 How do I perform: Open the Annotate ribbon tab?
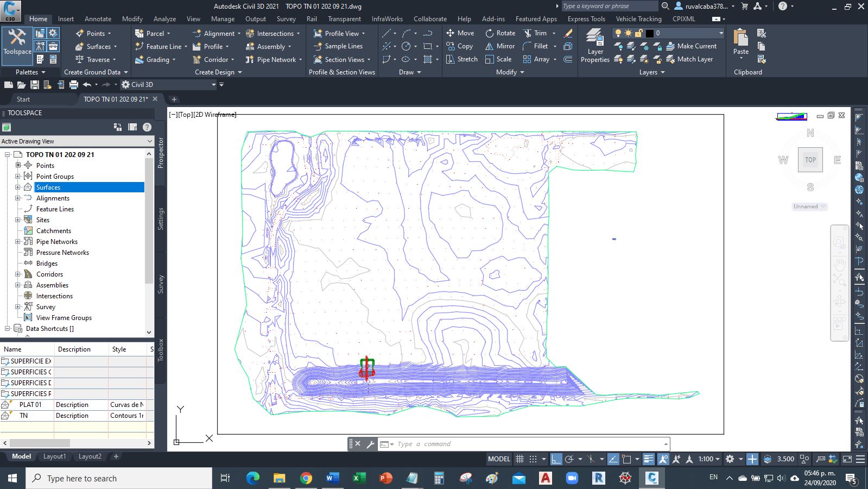[x=98, y=19]
